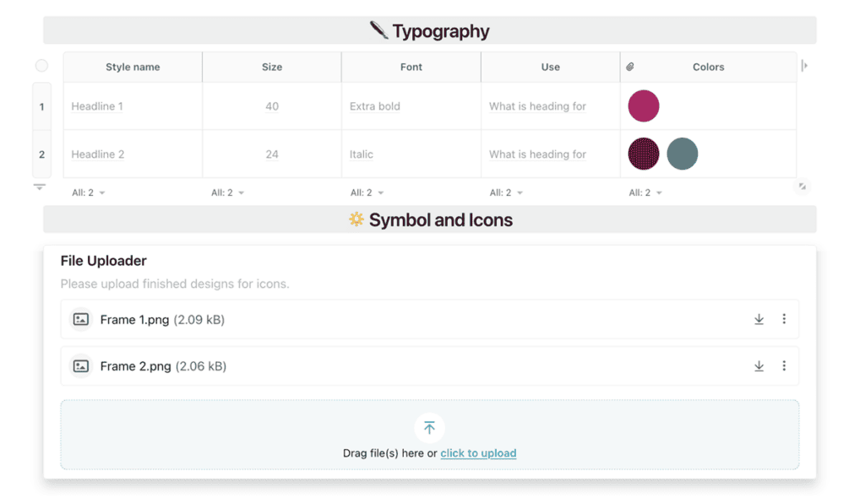Open the 'All: 2' dropdown under Colors column
865x504 pixels.
[645, 192]
